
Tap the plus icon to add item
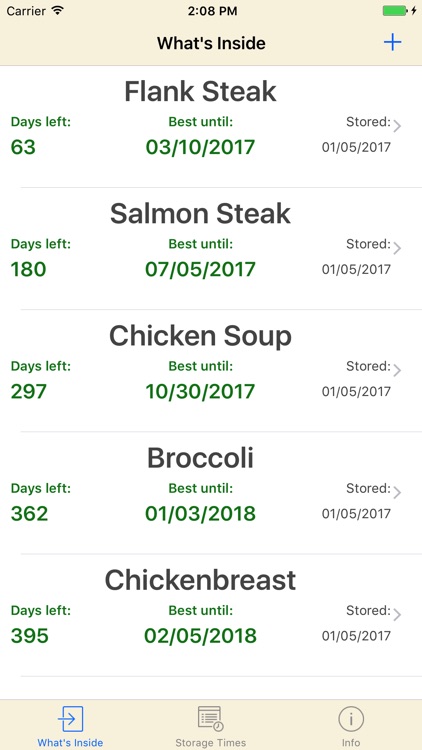[392, 43]
